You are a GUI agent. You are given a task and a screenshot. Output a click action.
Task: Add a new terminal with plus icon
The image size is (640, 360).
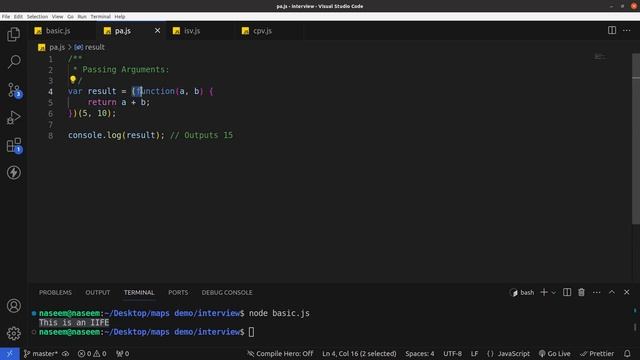(544, 292)
